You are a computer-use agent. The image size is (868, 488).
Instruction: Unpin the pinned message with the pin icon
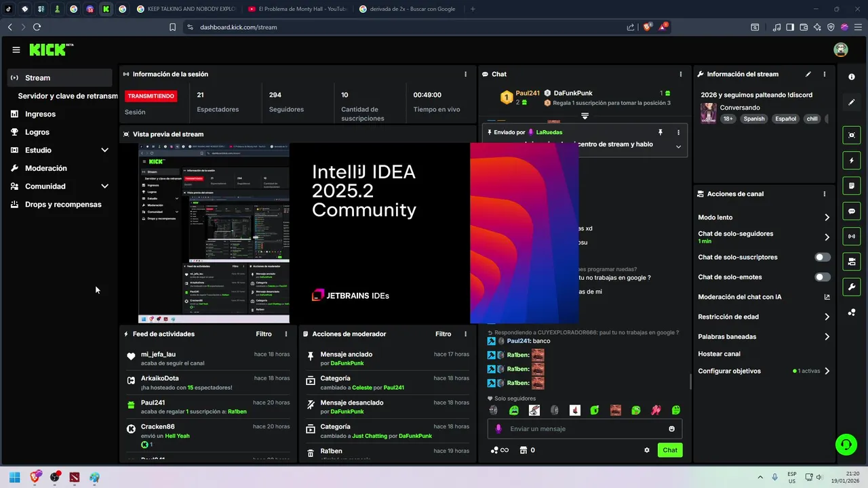click(x=660, y=132)
